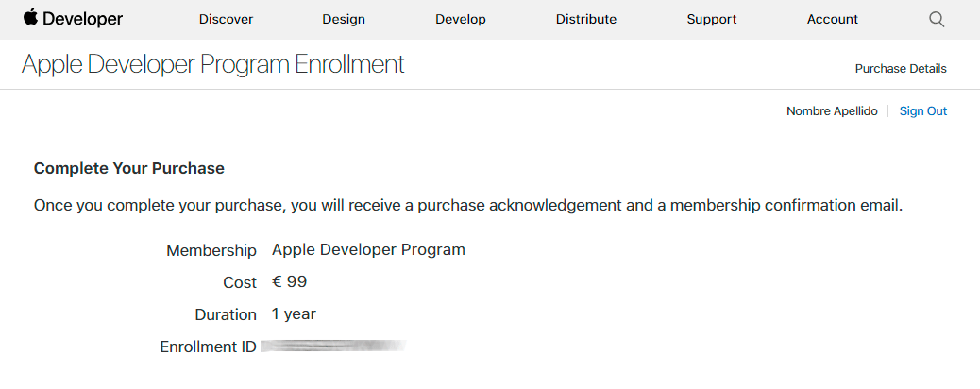Select the Design menu item
Image resolution: width=980 pixels, height=389 pixels.
[344, 19]
